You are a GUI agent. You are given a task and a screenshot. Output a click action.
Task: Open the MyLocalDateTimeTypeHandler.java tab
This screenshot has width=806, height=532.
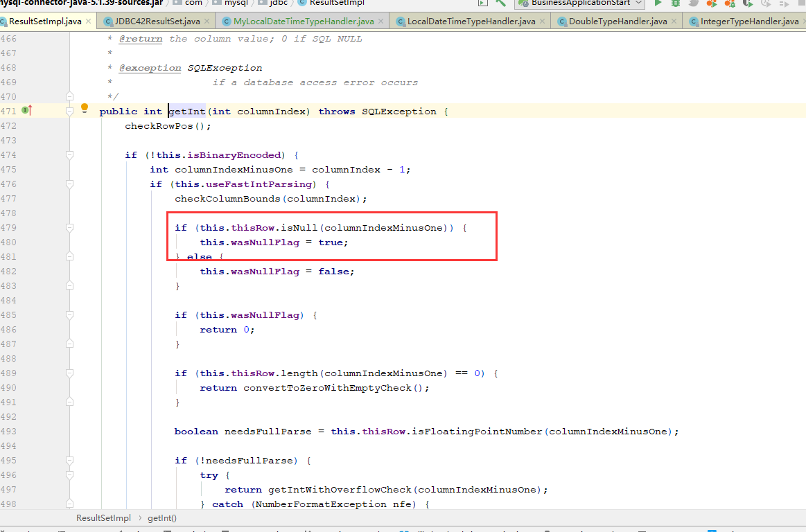pos(304,21)
